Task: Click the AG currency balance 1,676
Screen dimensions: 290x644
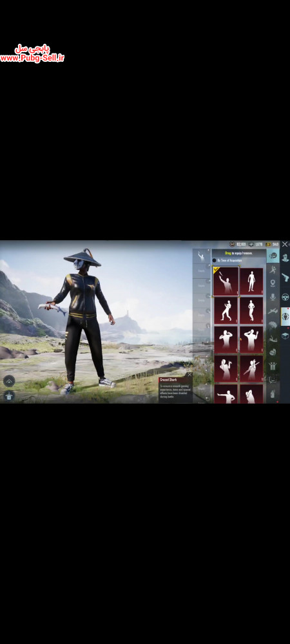Action: pyautogui.click(x=255, y=244)
